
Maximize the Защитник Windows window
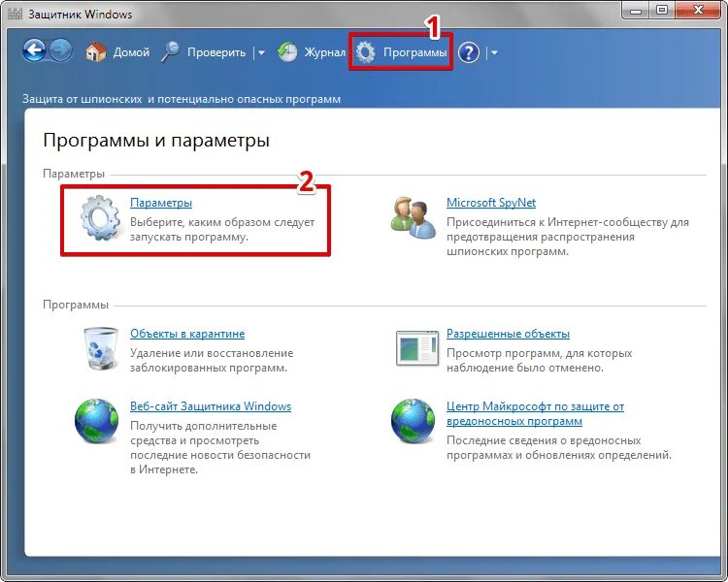tap(662, 11)
